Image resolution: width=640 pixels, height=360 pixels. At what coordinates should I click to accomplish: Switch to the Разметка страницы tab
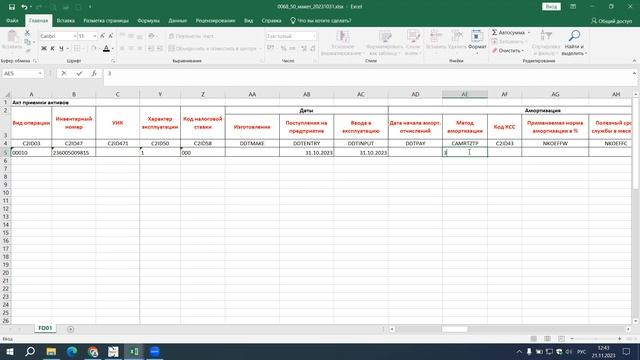tap(106, 20)
